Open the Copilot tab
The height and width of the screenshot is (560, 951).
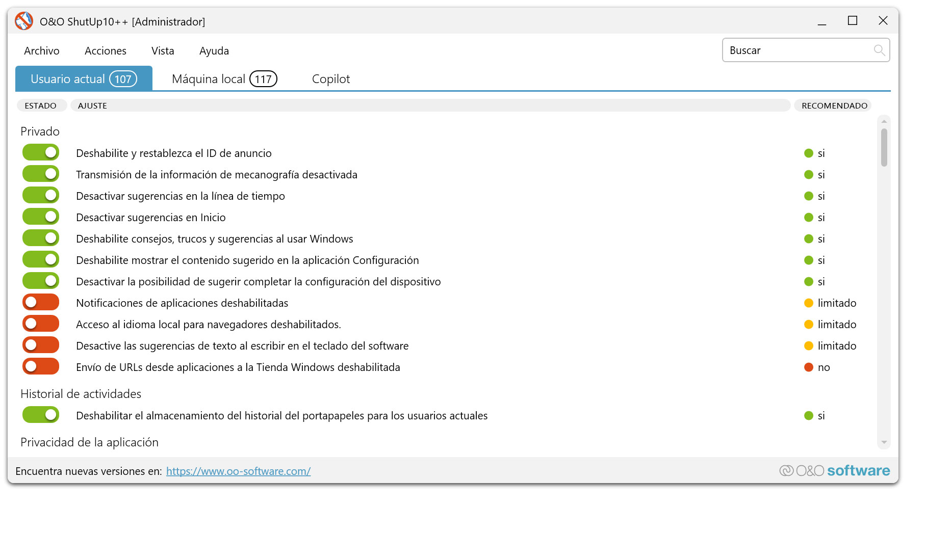pos(330,78)
